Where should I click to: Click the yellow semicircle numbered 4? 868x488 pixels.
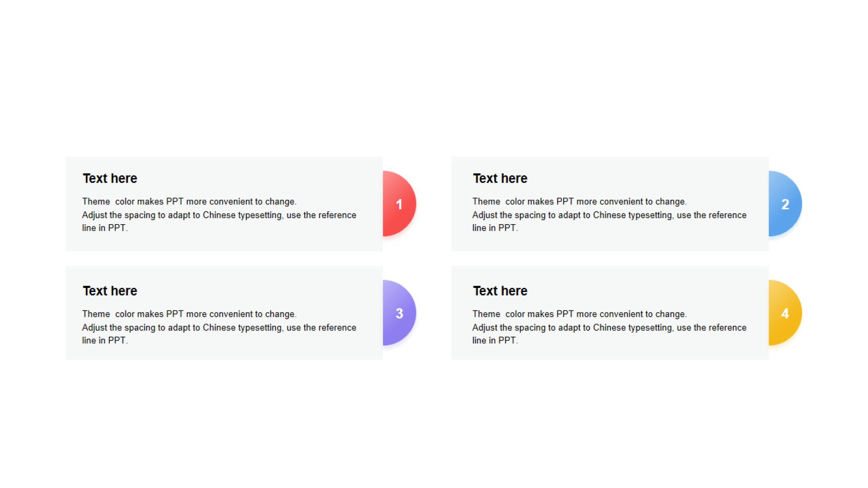coord(785,313)
